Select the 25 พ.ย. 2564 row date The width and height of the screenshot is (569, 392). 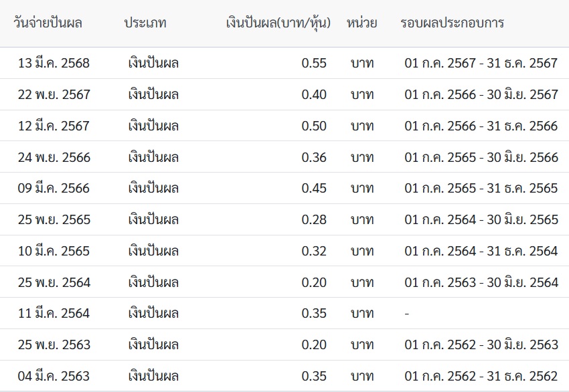pos(54,282)
